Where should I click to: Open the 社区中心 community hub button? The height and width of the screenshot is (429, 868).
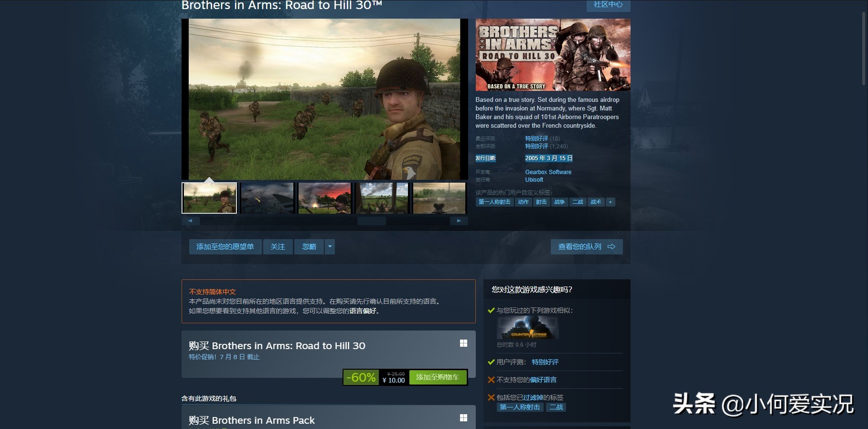tap(608, 5)
